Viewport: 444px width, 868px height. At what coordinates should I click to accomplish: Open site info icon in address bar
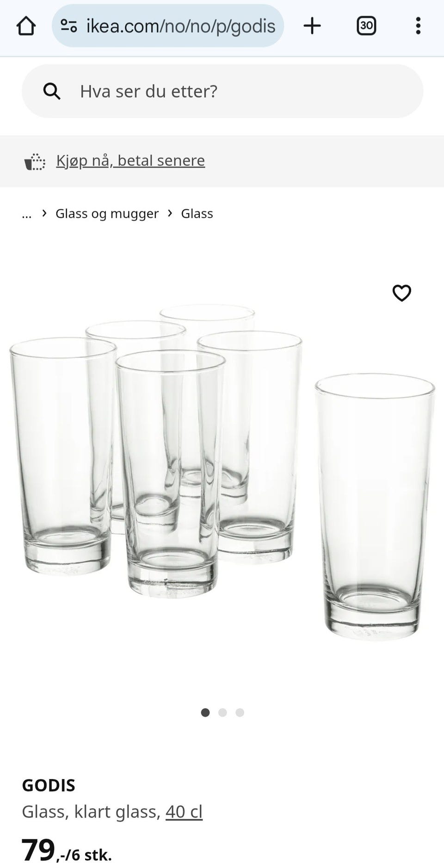click(69, 26)
